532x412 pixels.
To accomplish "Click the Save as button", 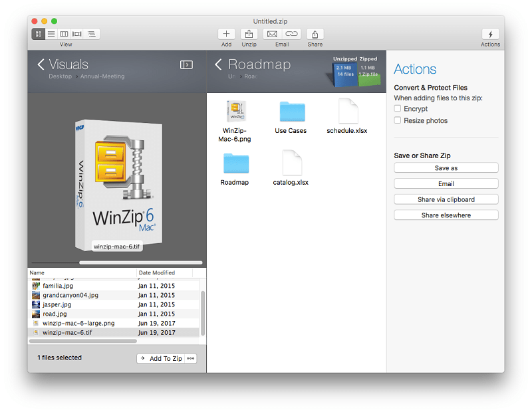I will 446,168.
